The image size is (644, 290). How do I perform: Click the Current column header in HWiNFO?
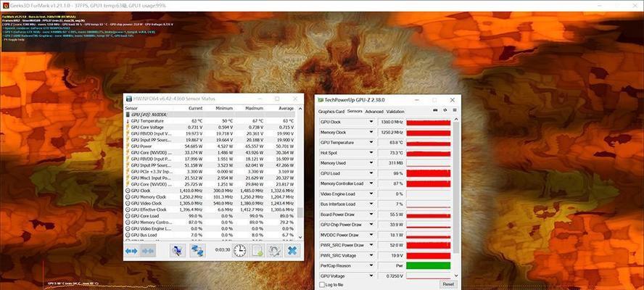click(x=196, y=109)
